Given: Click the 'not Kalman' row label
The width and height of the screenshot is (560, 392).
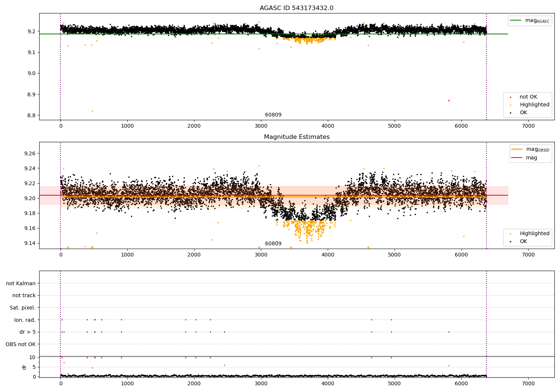Looking at the screenshot, I should pos(21,283).
